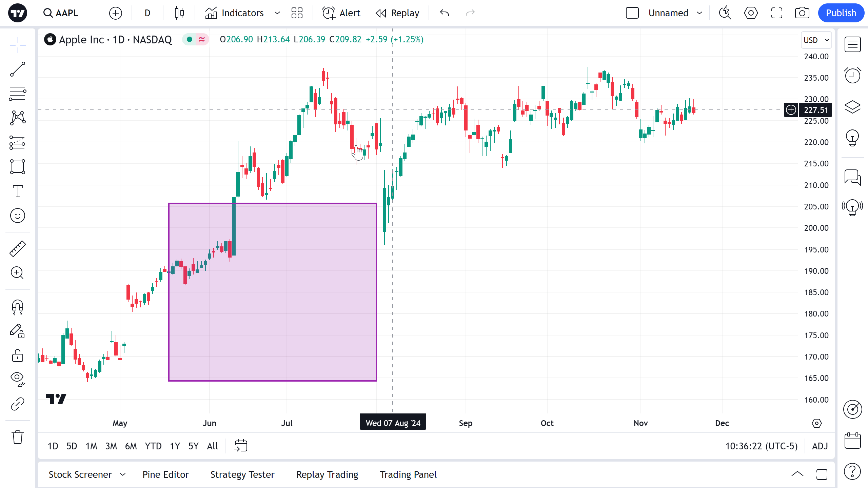
Task: Toggle ADJ price adjustment setting
Action: click(x=820, y=446)
